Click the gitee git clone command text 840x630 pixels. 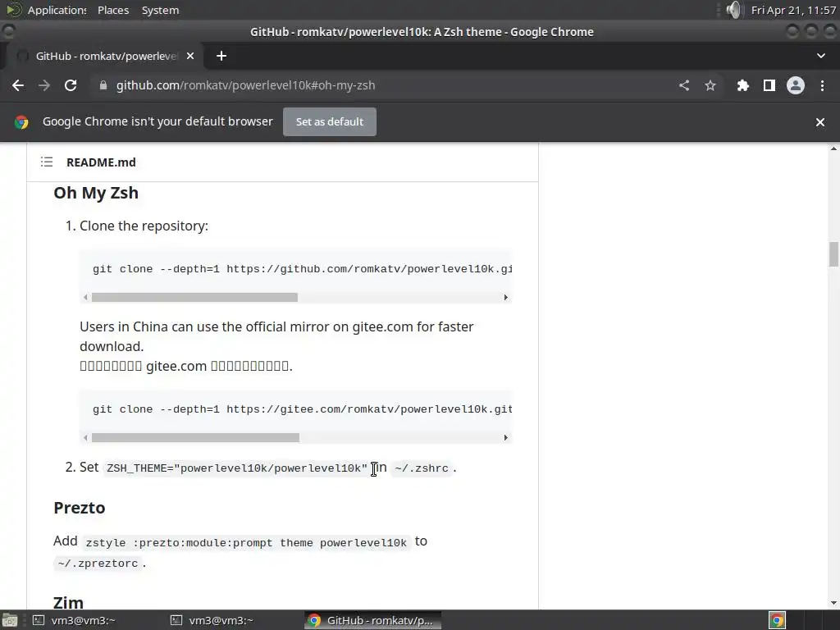302,409
